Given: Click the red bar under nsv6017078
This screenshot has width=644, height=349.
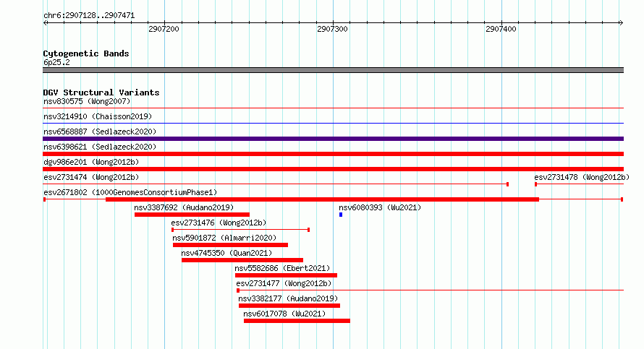Looking at the screenshot, I should 297,321.
